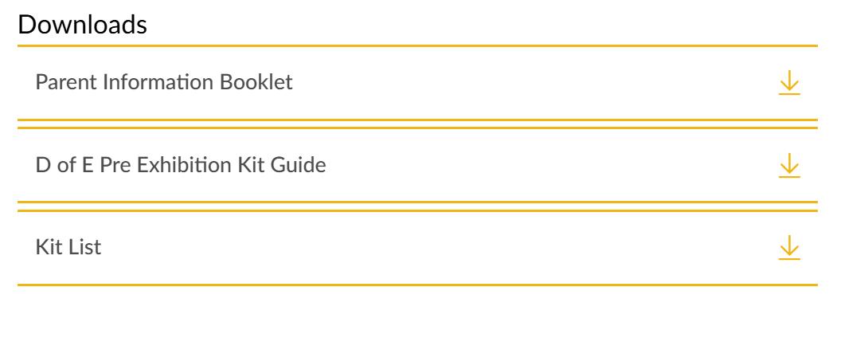Screen dimensions: 868x338
Task: Click the first download icon under Downloads
Action: click(x=788, y=82)
